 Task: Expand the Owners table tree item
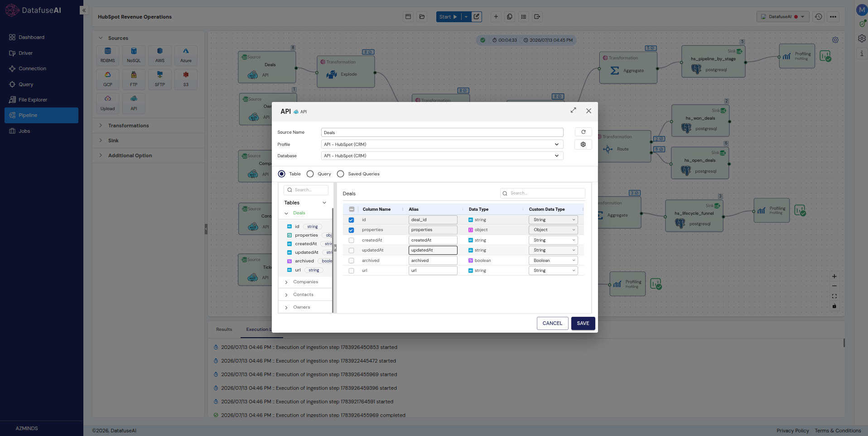(286, 308)
